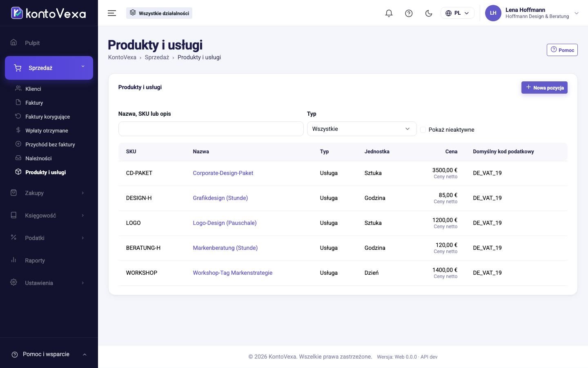Expand the Zakupy sidebar section
588x368 pixels.
pos(49,193)
